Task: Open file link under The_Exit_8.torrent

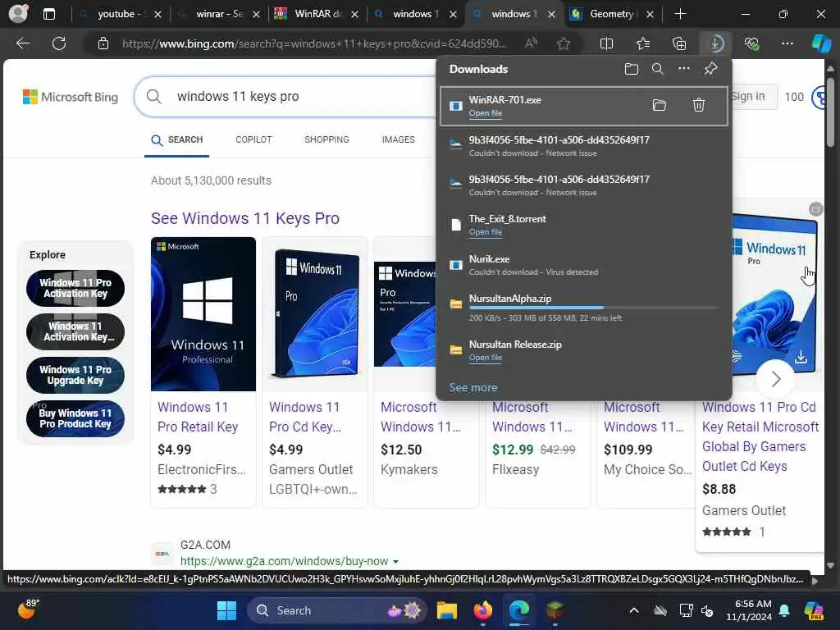Action: 486,232
